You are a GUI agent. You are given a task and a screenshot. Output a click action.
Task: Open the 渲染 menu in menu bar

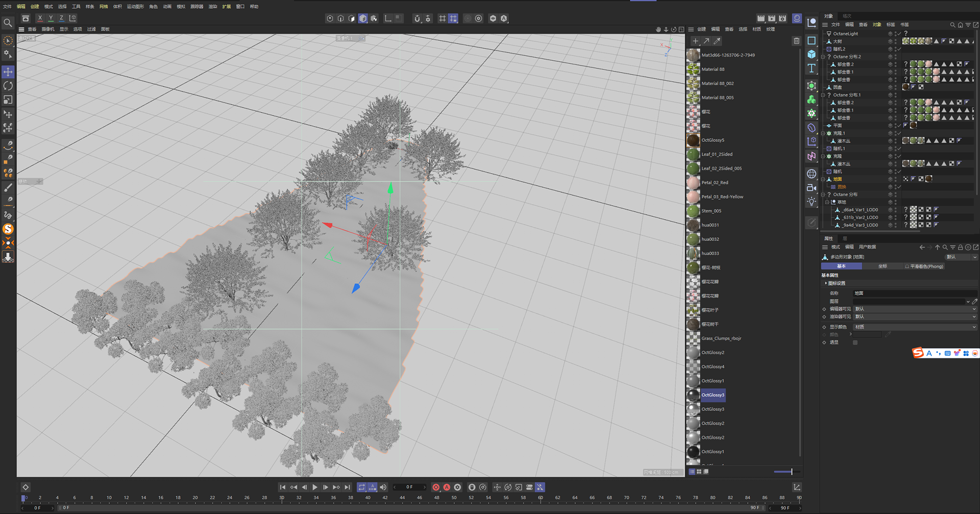(x=213, y=7)
